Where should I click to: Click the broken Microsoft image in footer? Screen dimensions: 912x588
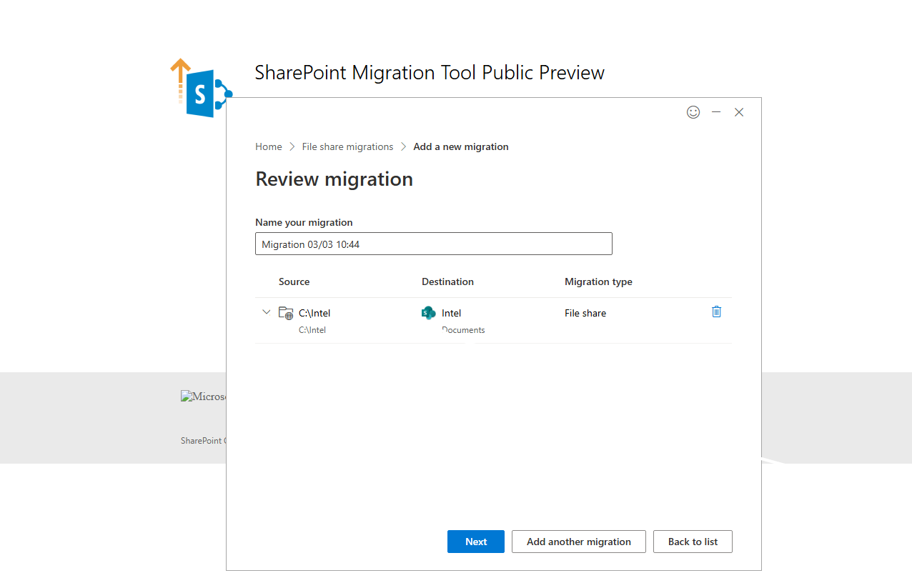[203, 397]
